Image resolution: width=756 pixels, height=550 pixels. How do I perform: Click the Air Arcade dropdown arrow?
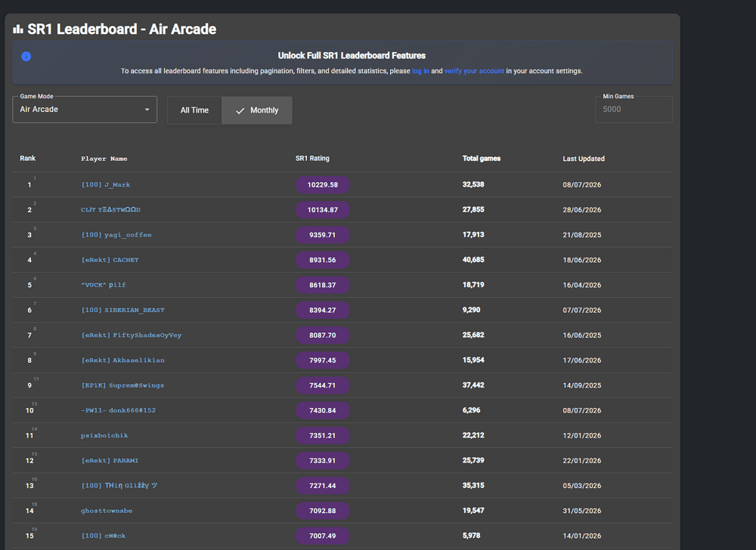[147, 110]
